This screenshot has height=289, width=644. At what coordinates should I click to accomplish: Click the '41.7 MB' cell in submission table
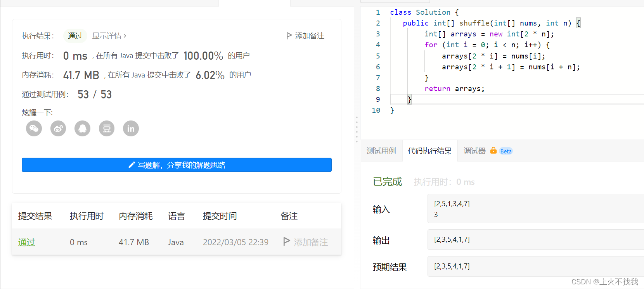134,242
